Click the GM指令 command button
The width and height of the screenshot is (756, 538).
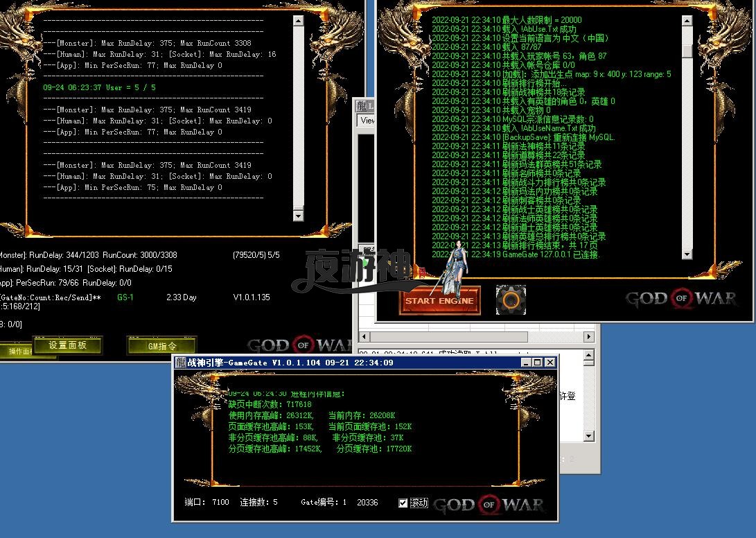pyautogui.click(x=162, y=345)
